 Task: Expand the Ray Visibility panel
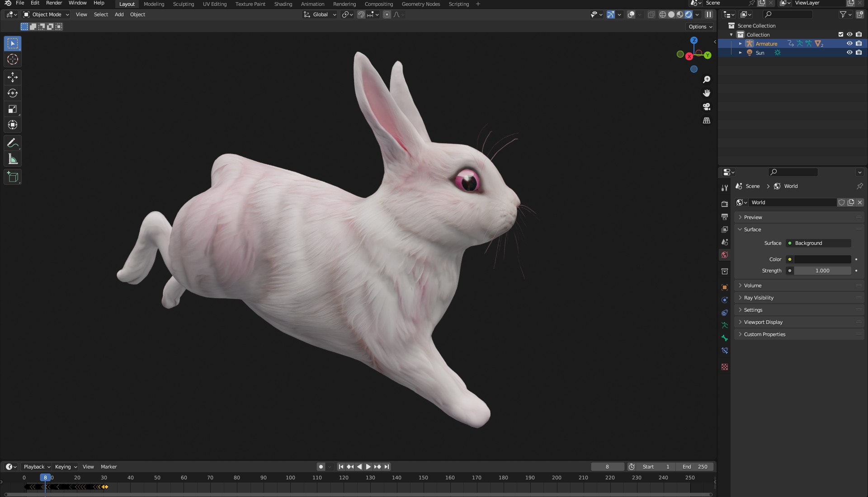tap(759, 298)
